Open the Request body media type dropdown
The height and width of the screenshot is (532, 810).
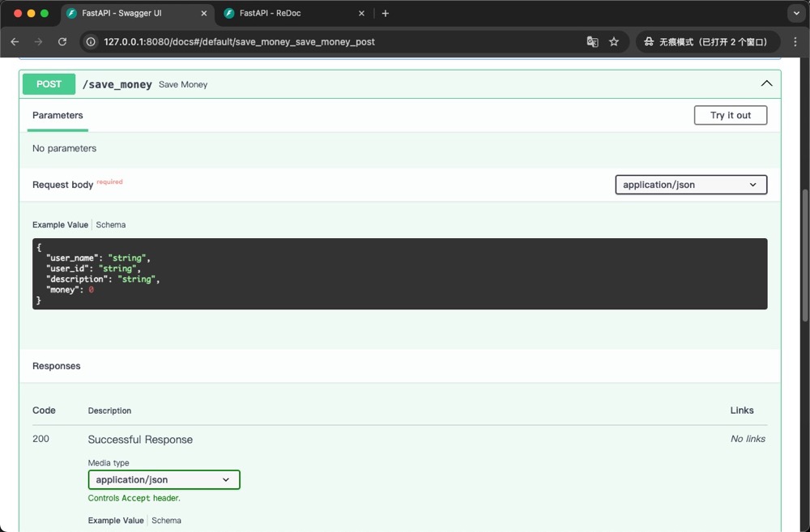point(690,185)
